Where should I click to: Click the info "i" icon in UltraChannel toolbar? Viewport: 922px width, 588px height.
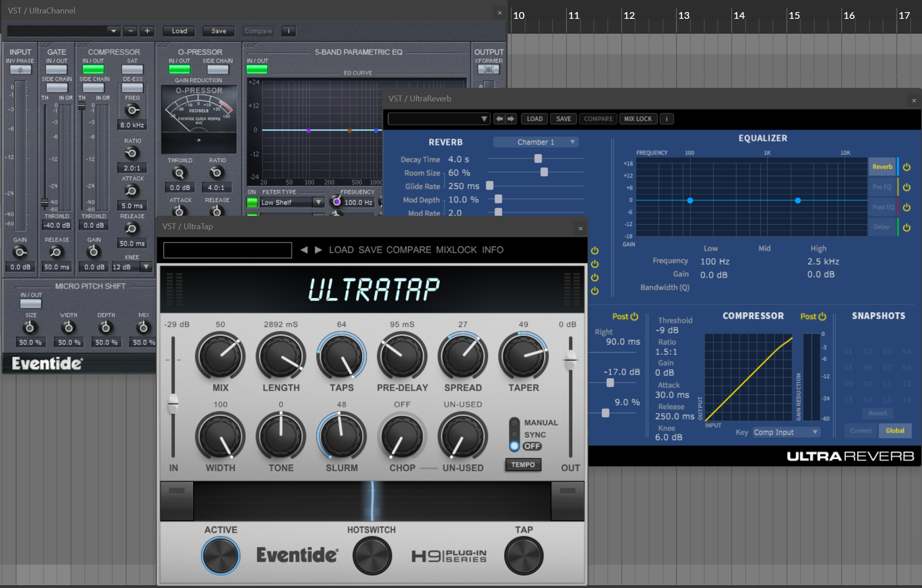(289, 31)
